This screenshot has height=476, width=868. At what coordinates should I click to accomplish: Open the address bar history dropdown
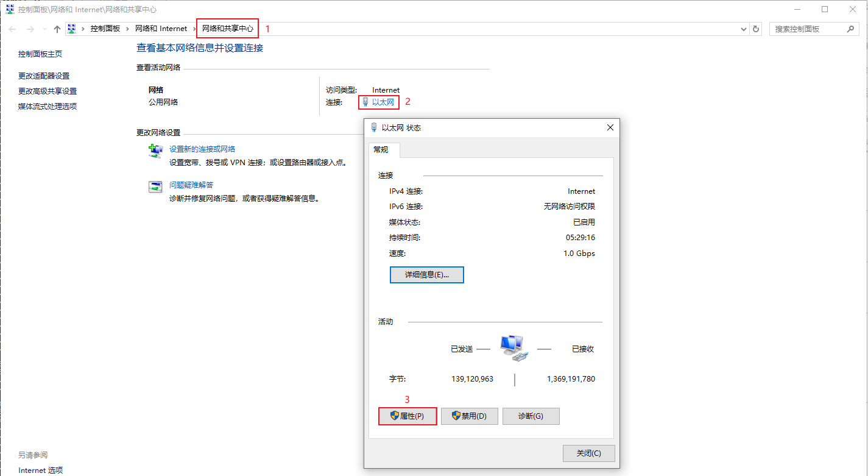pyautogui.click(x=743, y=29)
